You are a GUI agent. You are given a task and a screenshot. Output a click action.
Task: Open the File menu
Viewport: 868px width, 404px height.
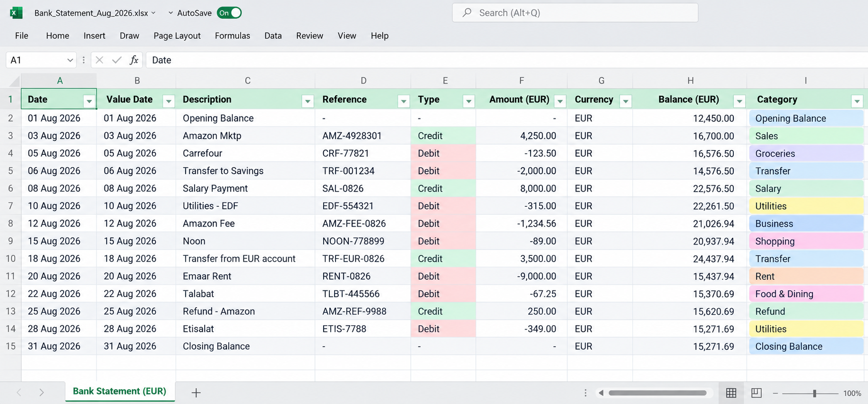tap(22, 35)
